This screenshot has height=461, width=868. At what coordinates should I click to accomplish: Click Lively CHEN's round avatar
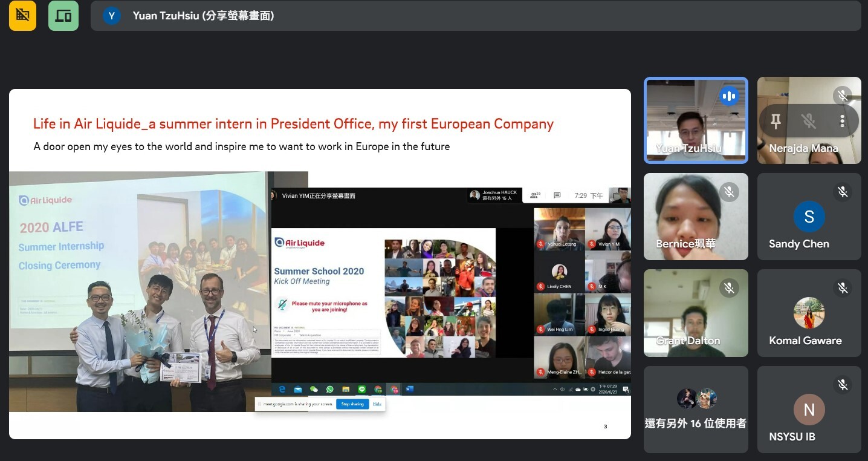pyautogui.click(x=559, y=272)
